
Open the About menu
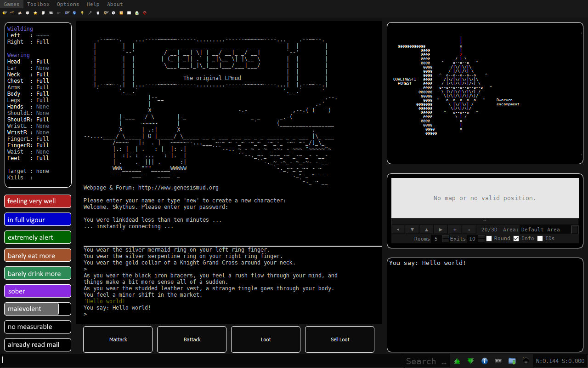[x=115, y=4]
